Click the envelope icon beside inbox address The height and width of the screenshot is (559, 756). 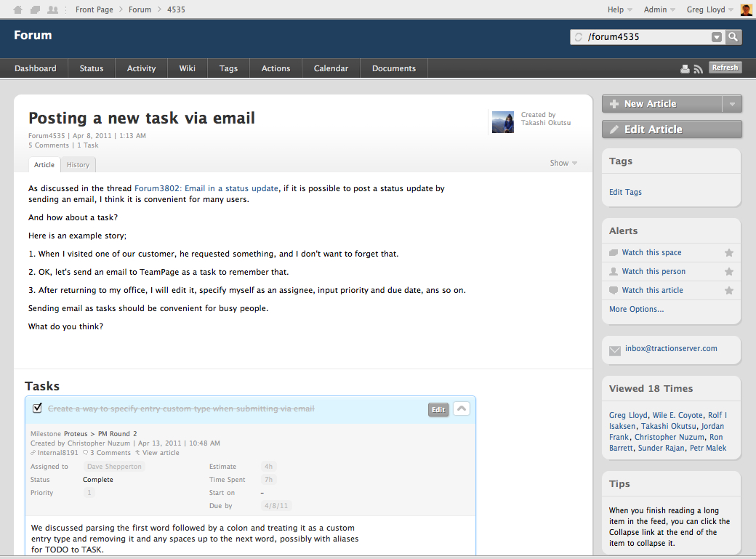click(x=615, y=350)
